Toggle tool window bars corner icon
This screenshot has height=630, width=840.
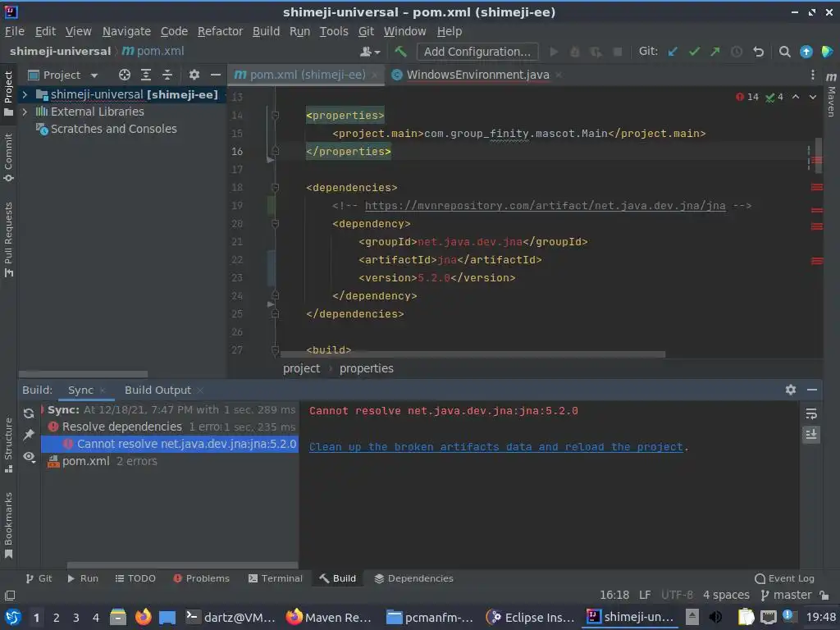pos(10,596)
